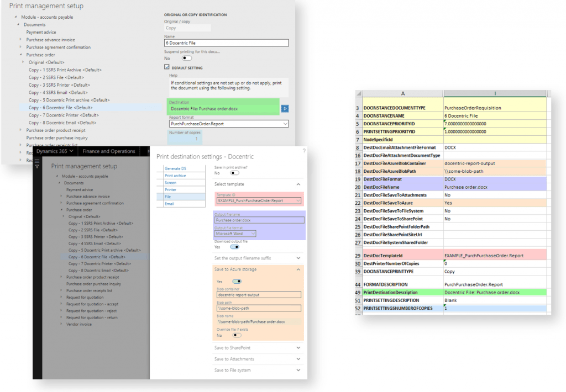
Task: Open the hamburger menu icon in Dynamics sidebar
Action: (x=37, y=161)
